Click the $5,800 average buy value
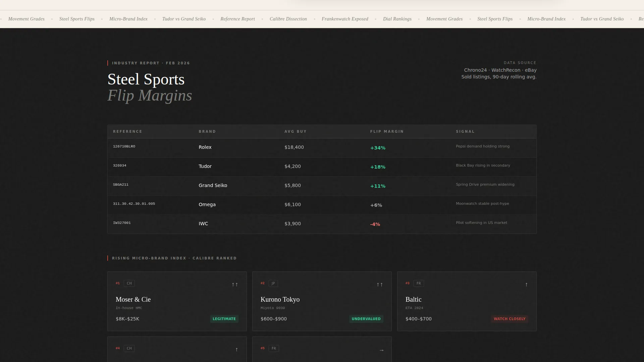This screenshot has width=644, height=362. point(292,185)
